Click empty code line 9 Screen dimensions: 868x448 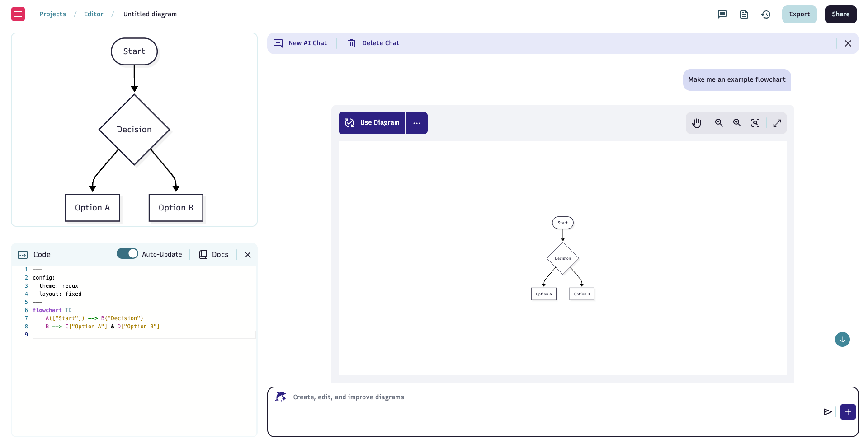click(x=144, y=335)
